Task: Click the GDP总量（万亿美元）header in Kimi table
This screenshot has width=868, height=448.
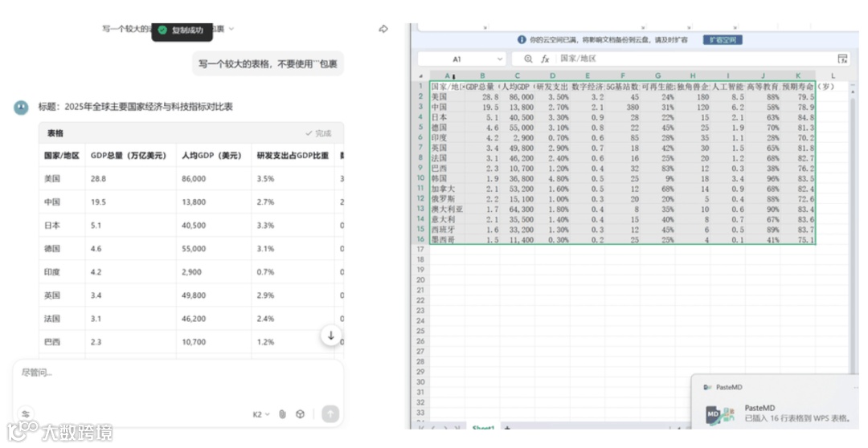Action: click(x=129, y=156)
